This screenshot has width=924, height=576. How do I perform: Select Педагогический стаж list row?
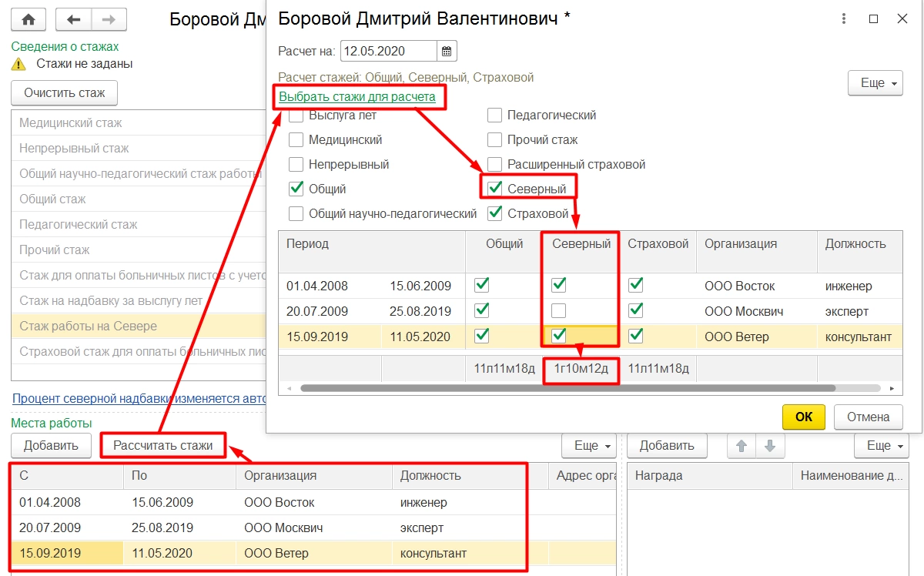[139, 225]
